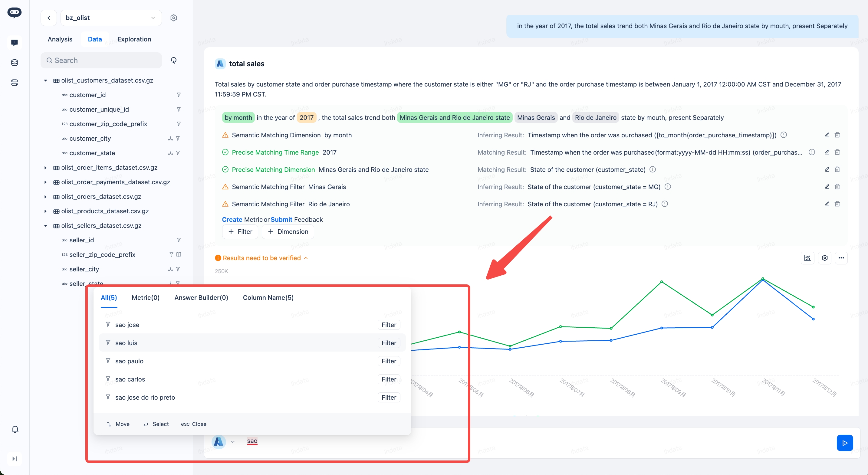Switch to the Exploration tab
The width and height of the screenshot is (868, 475).
coord(134,39)
